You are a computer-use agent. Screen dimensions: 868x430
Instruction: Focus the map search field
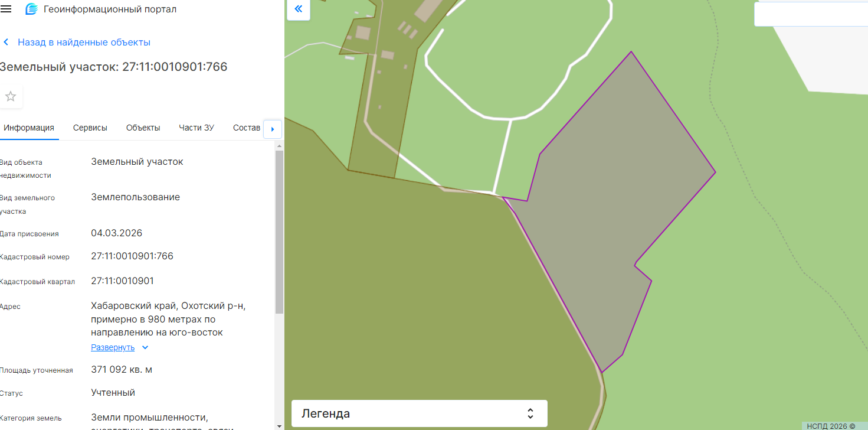[811, 14]
